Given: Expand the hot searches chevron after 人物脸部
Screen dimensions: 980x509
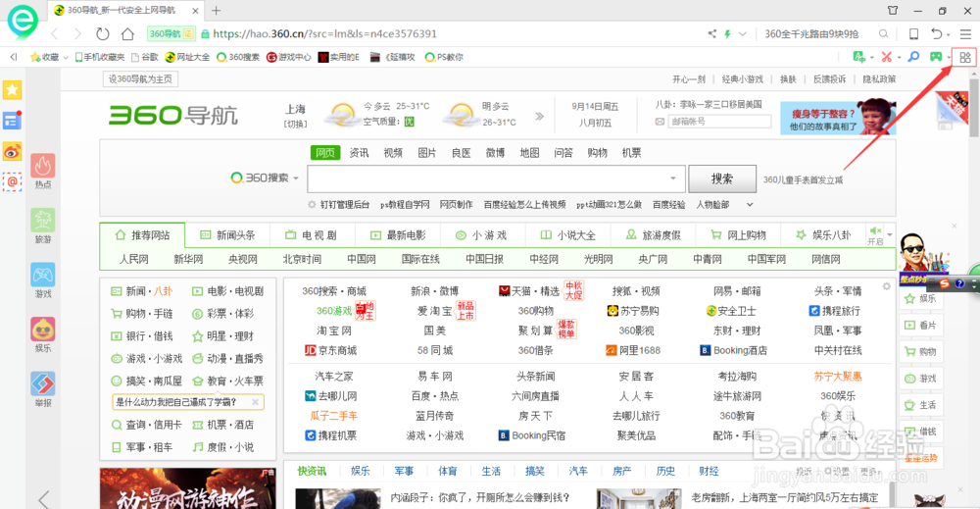Looking at the screenshot, I should tap(750, 204).
